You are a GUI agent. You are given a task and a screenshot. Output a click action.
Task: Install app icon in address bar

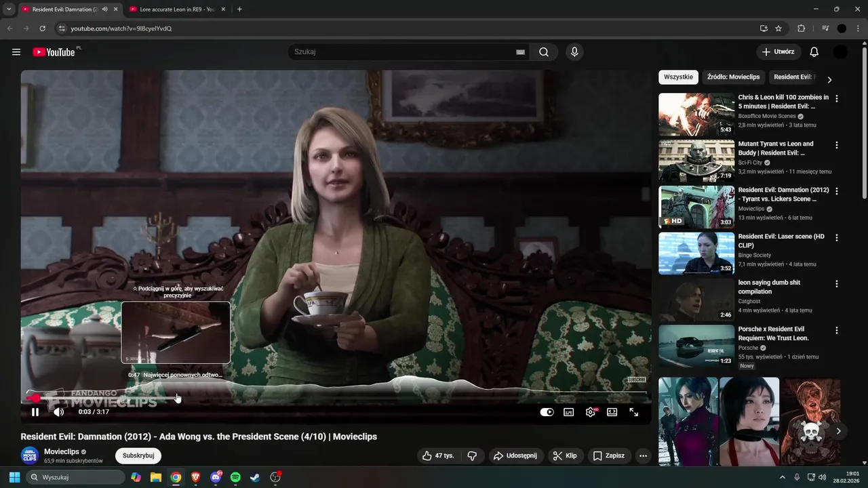point(764,28)
